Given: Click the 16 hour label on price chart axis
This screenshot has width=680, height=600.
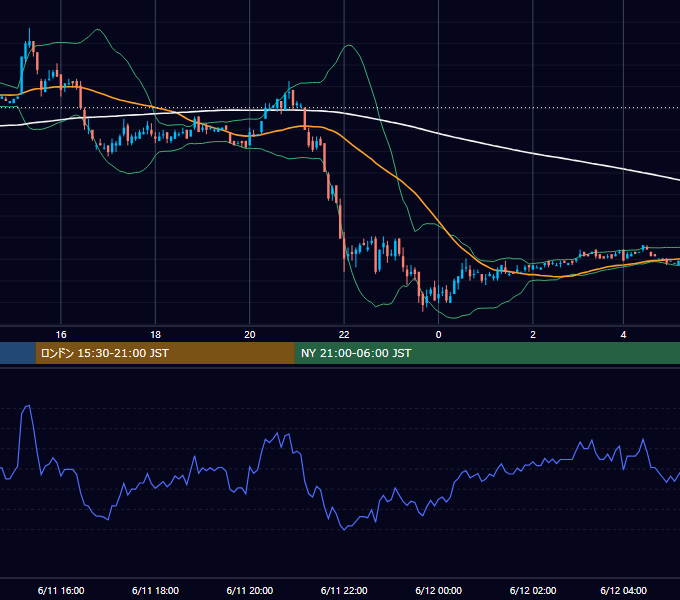Looking at the screenshot, I should [x=61, y=335].
